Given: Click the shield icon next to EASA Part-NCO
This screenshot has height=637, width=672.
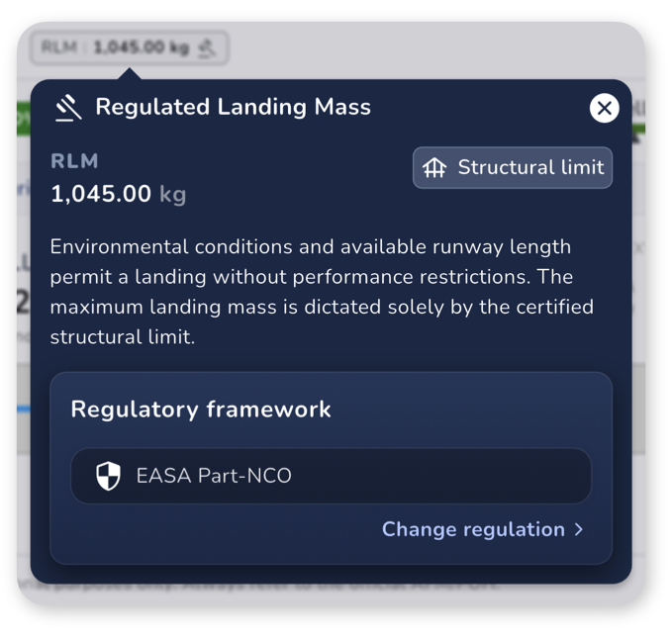Looking at the screenshot, I should [x=109, y=476].
